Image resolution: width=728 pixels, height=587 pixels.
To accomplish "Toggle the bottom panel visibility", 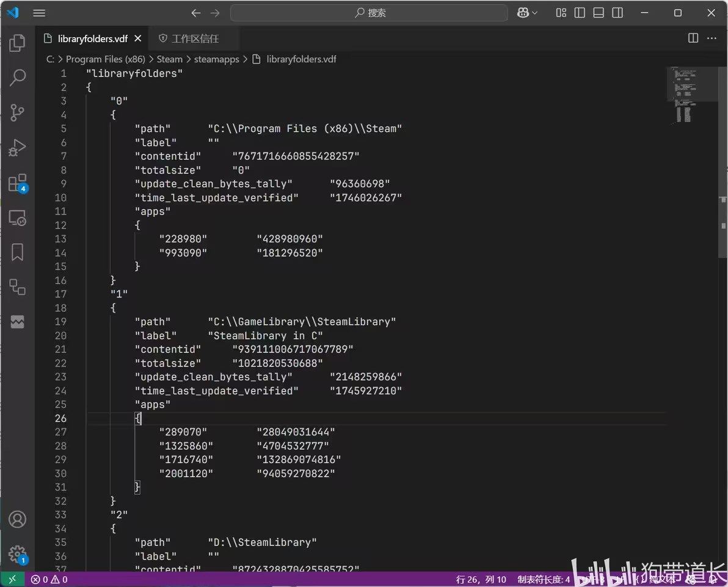I will click(x=599, y=13).
